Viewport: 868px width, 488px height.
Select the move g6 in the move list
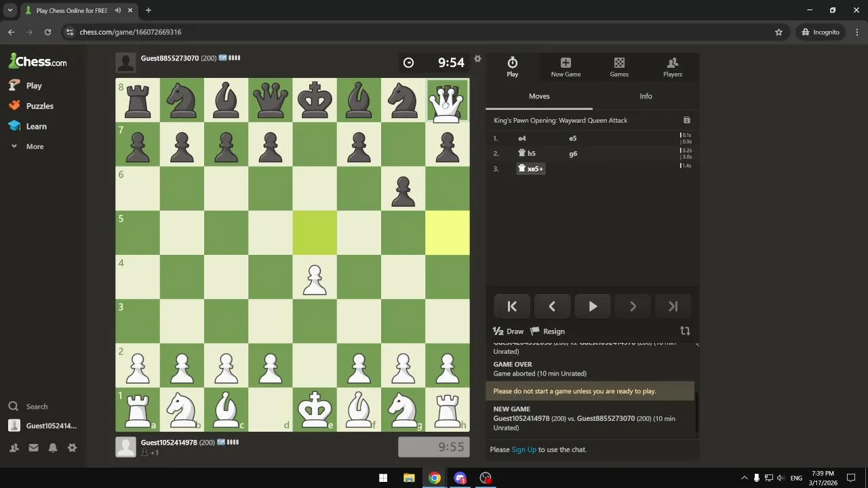tap(573, 154)
